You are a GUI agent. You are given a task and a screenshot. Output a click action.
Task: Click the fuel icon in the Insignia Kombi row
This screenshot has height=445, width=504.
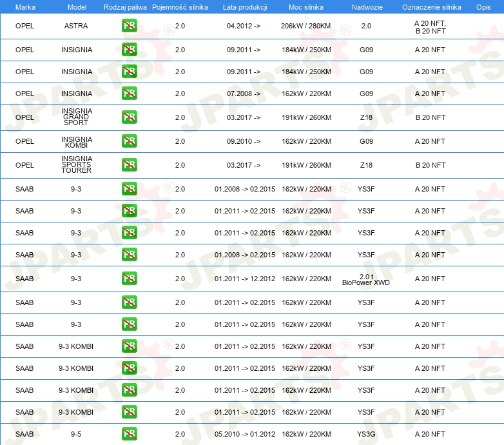(x=129, y=141)
